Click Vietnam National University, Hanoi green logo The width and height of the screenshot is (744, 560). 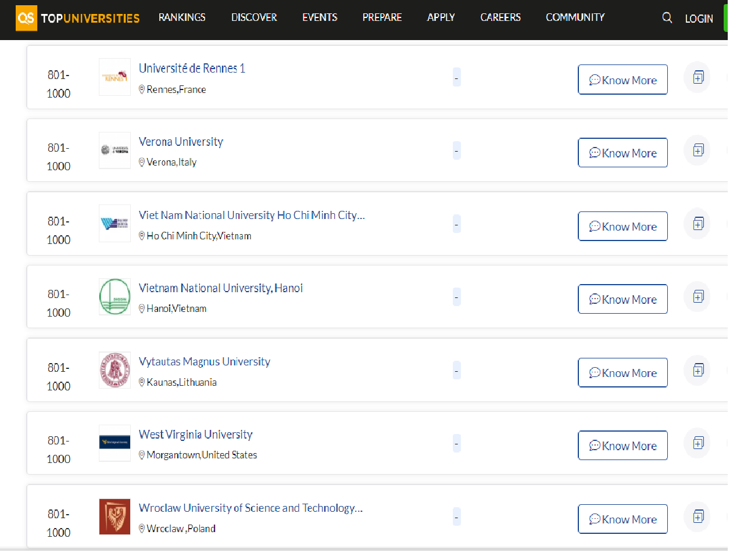115,296
